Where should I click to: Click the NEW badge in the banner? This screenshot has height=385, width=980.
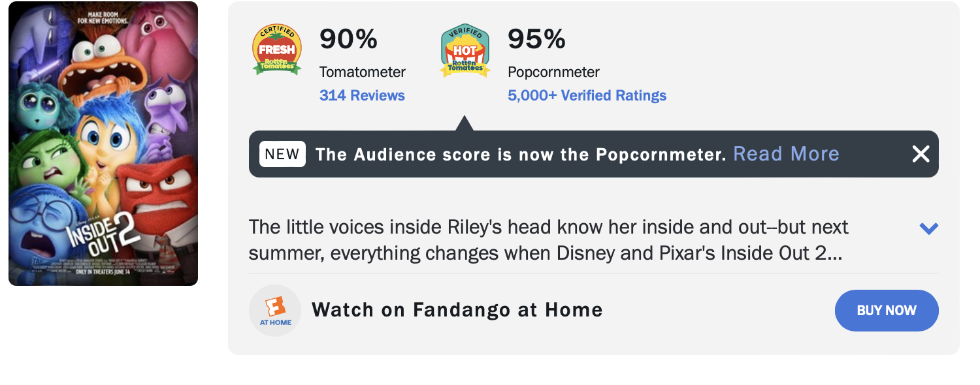coord(282,154)
